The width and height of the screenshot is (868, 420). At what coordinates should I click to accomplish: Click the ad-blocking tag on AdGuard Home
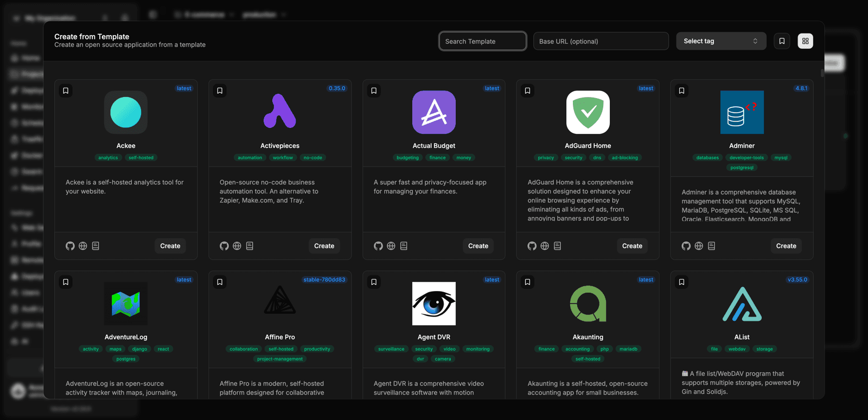[625, 158]
